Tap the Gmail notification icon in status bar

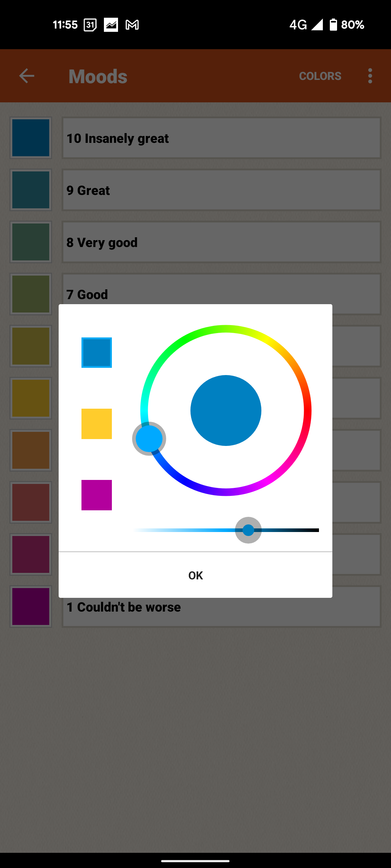pyautogui.click(x=132, y=25)
